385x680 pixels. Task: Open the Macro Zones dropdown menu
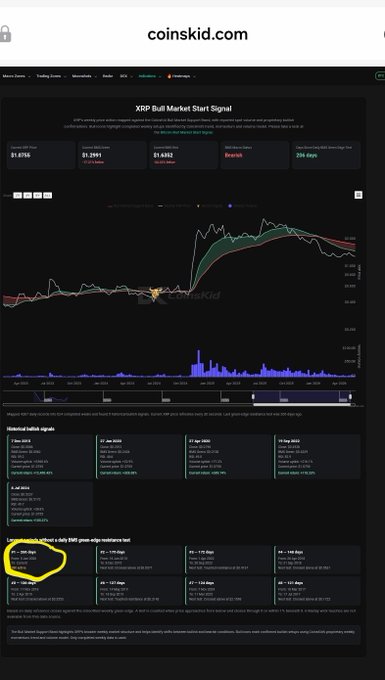16,76
